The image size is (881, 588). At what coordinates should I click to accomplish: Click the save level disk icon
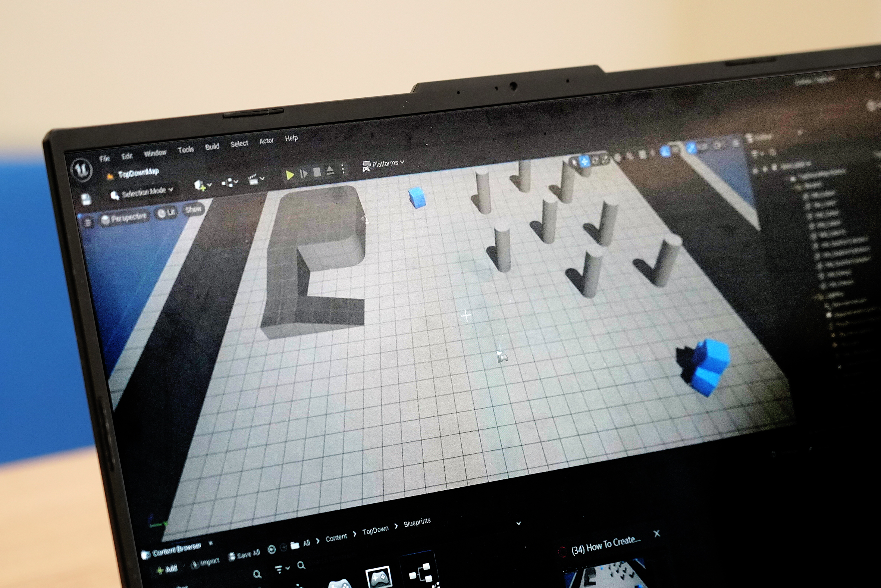click(86, 200)
